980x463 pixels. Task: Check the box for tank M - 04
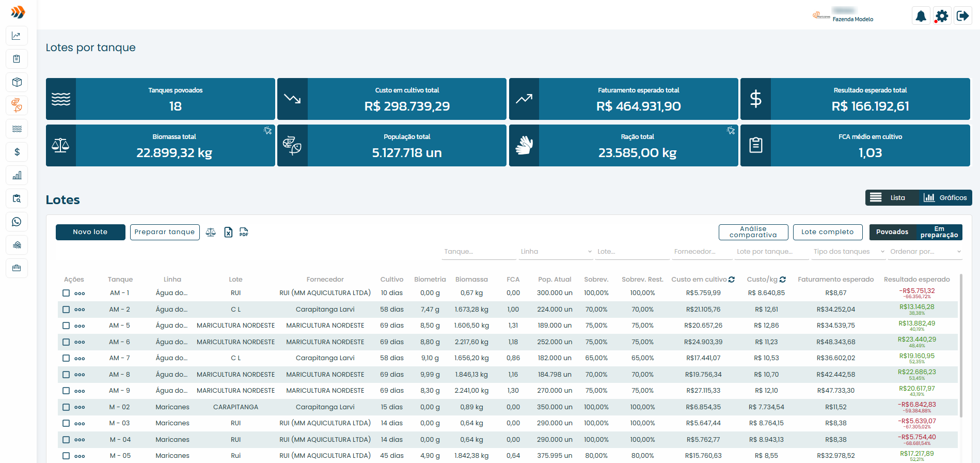pyautogui.click(x=66, y=440)
